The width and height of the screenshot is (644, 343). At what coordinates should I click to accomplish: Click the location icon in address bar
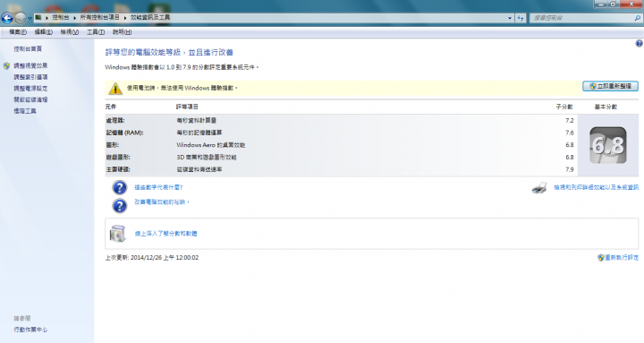[38, 17]
